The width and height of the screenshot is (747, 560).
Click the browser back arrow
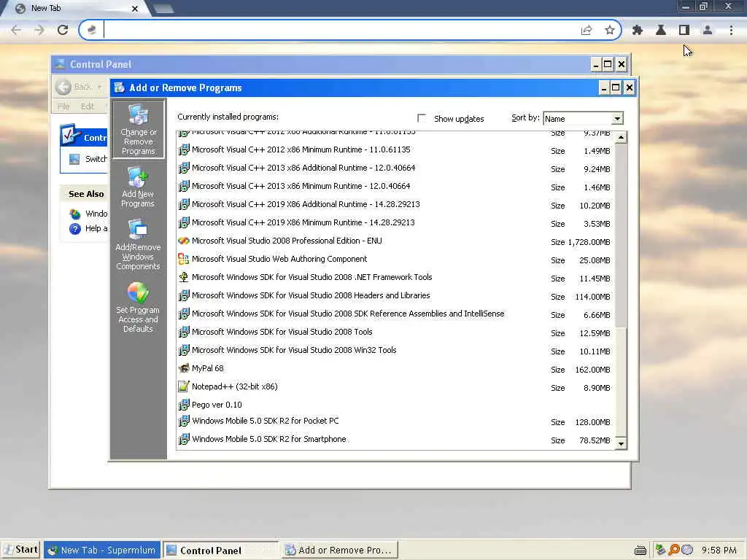(16, 30)
